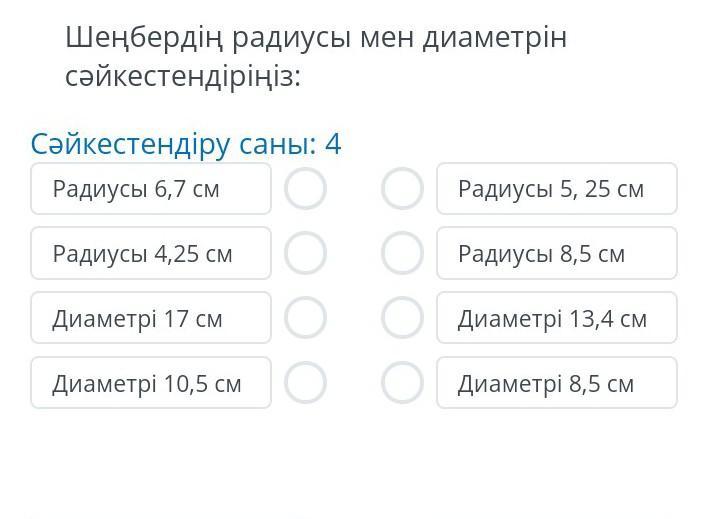Screen dimensions: 714x519
Task: Click the Диаметрі 8,5 см answer box
Action: coord(556,382)
